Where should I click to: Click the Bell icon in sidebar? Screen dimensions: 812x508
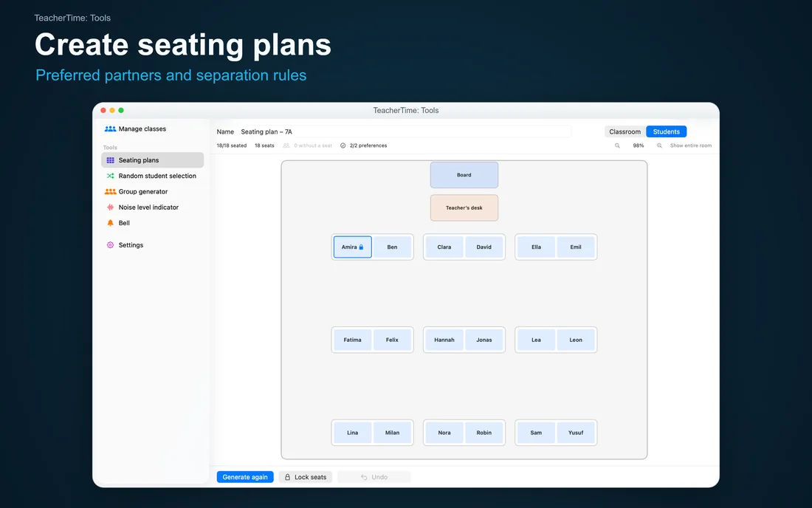pyautogui.click(x=110, y=223)
